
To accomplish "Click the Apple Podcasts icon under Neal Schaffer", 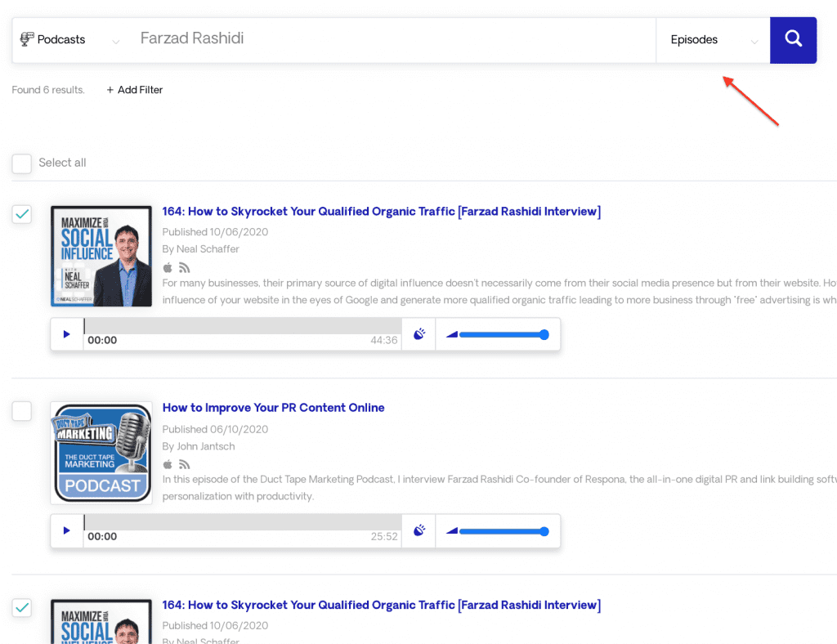I will pyautogui.click(x=168, y=267).
